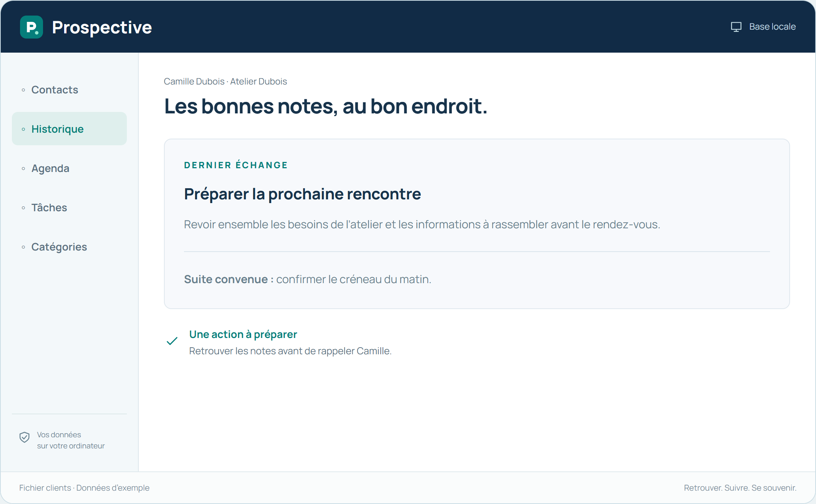
Task: Open the note Préparer la prochaine rencontre
Action: 303,194
